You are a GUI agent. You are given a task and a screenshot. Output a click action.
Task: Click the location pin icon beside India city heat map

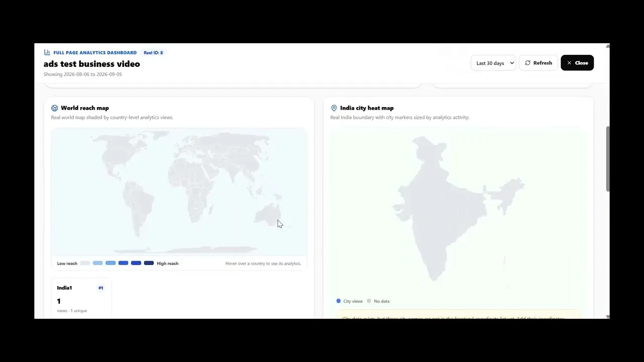tap(334, 108)
